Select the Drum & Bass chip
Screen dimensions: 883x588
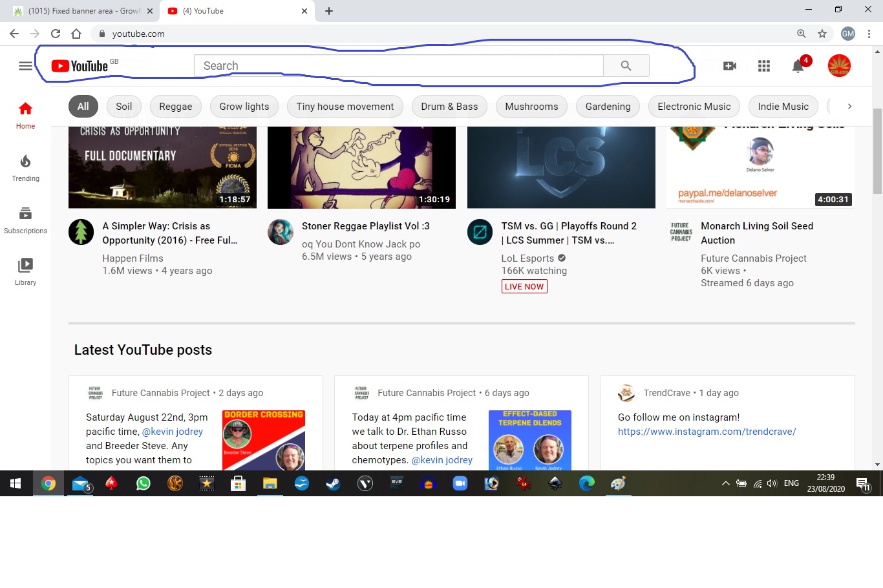449,107
